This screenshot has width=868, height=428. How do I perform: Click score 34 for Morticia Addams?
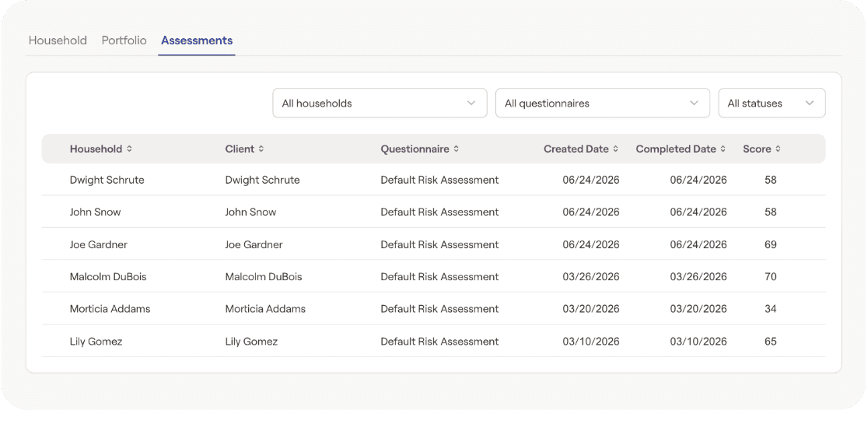point(771,309)
